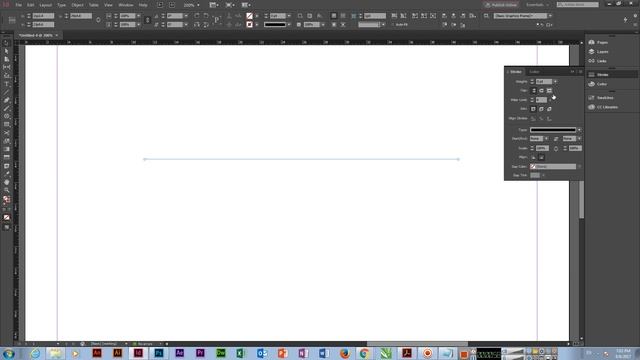Open the Layout menu
Screen dimensions: 640x360
(x=46, y=5)
